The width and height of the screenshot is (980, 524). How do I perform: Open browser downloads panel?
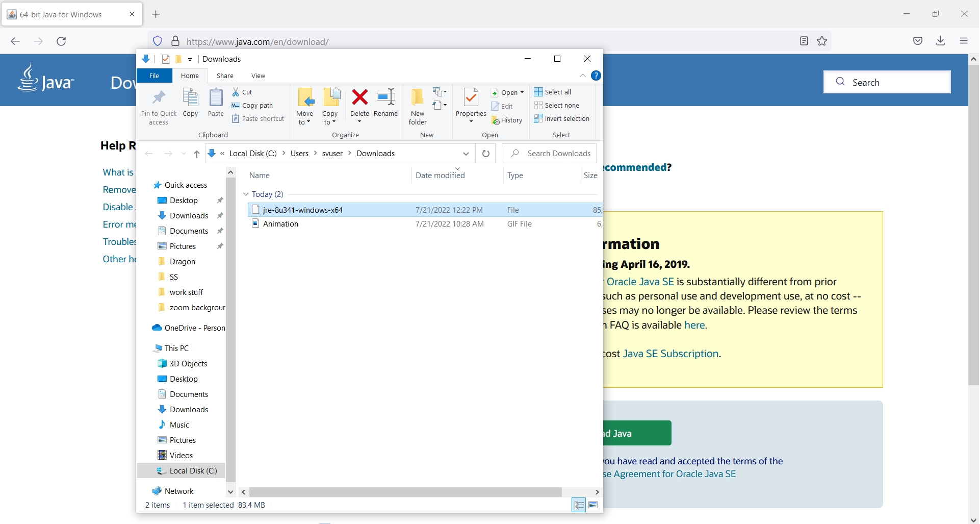tap(940, 41)
